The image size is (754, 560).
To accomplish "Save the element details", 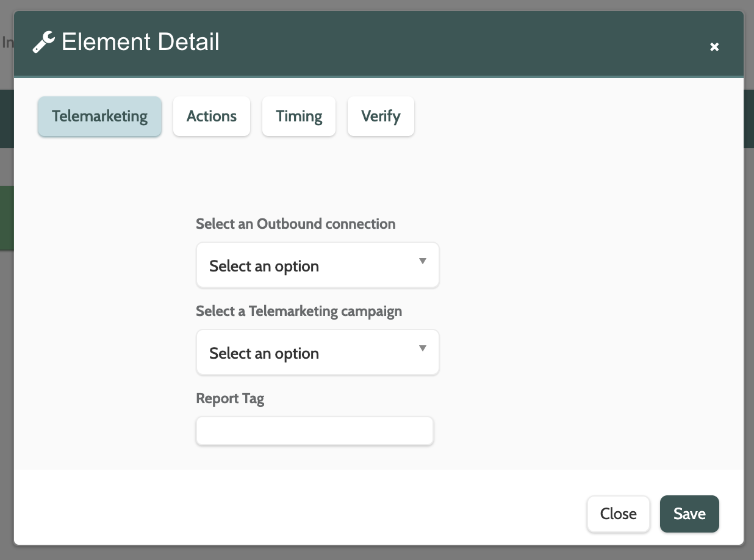I will coord(689,514).
